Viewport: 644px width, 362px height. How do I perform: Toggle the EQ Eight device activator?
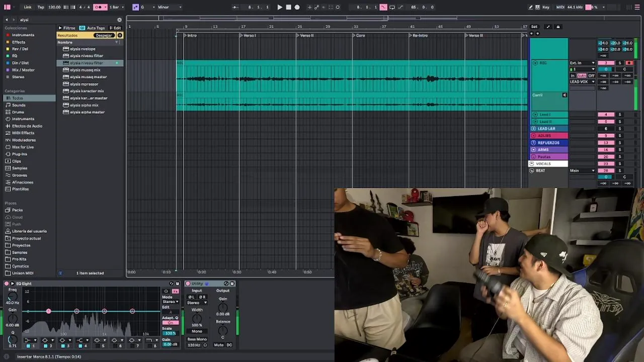pos(7,284)
